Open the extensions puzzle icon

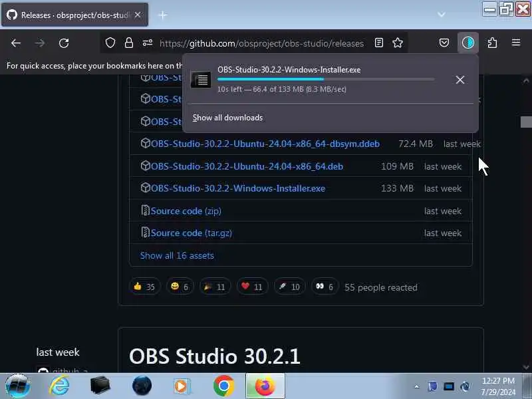pos(492,43)
